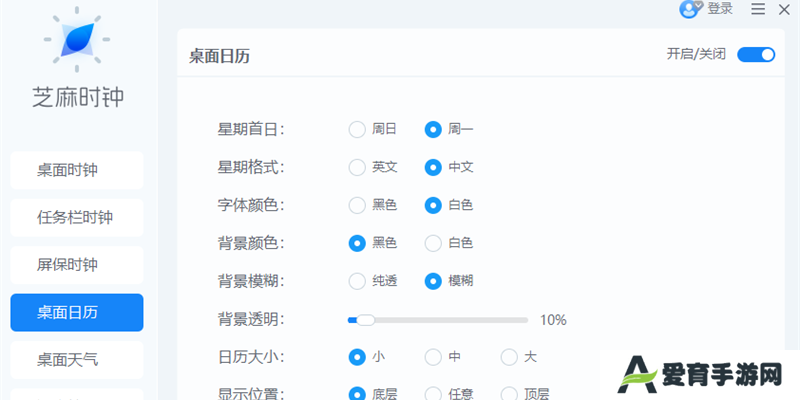Click the 字体颜色 label
Screen dimensions: 800x400
click(x=250, y=205)
